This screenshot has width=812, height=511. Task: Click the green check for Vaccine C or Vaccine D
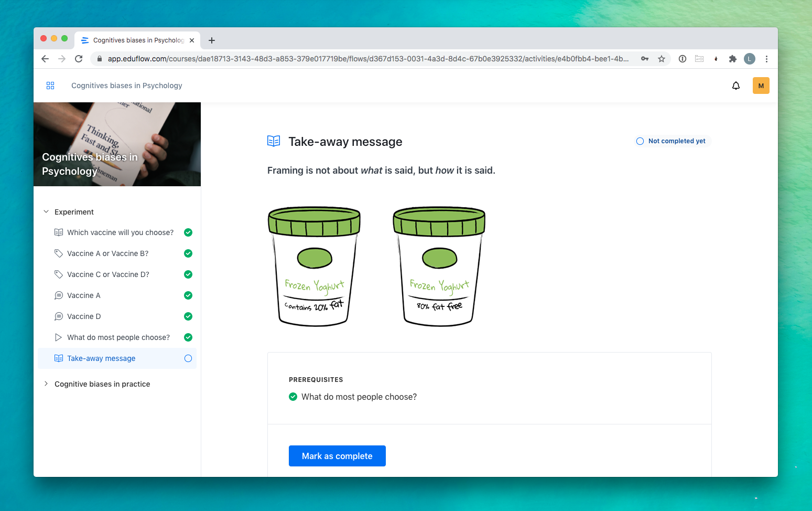pyautogui.click(x=188, y=274)
